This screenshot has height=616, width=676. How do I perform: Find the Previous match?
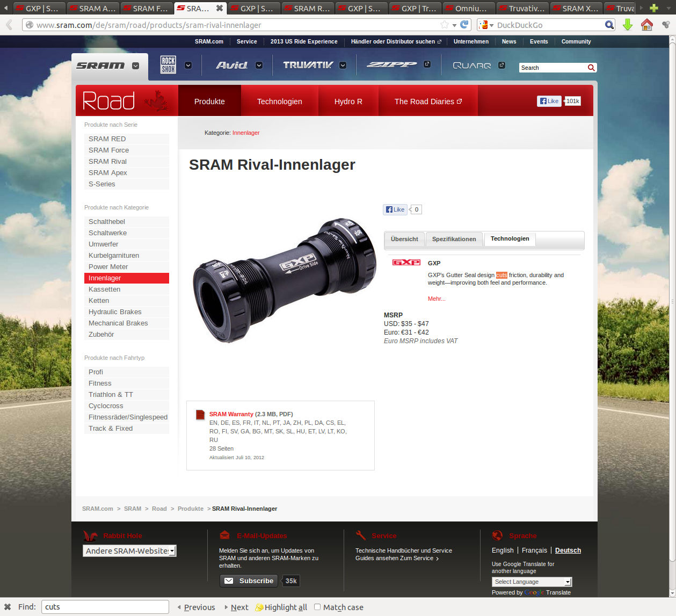tap(197, 607)
